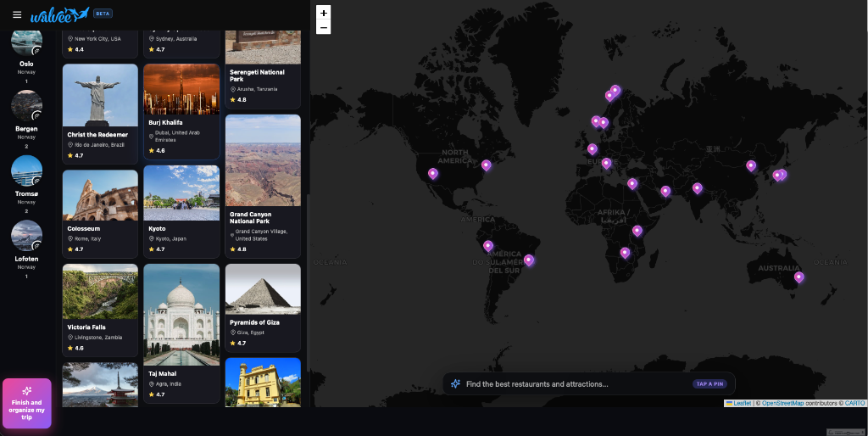Click the 'Rome, Italy' location text
This screenshot has width=868, height=436.
(87, 238)
